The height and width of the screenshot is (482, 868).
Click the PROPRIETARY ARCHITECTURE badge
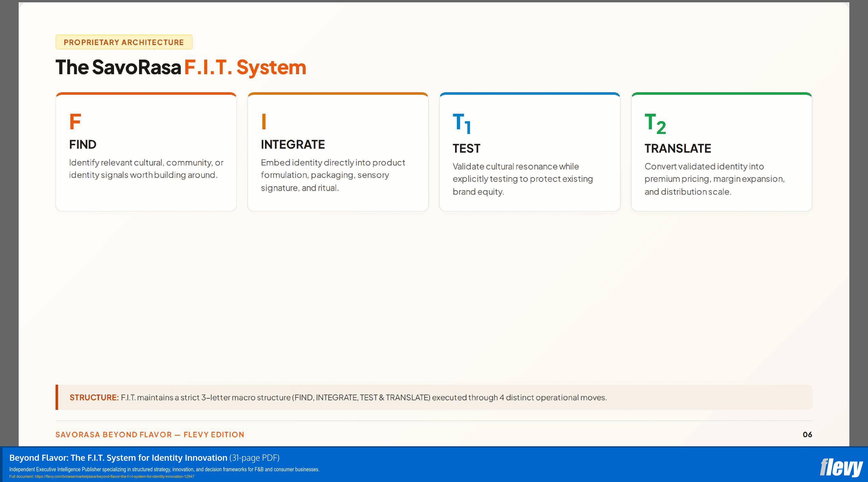(124, 42)
